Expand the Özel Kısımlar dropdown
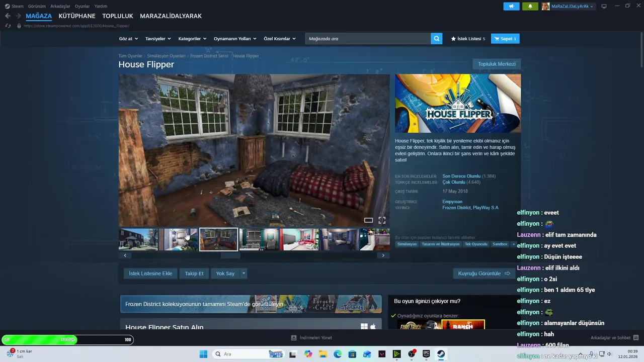644x362 pixels. (x=280, y=39)
